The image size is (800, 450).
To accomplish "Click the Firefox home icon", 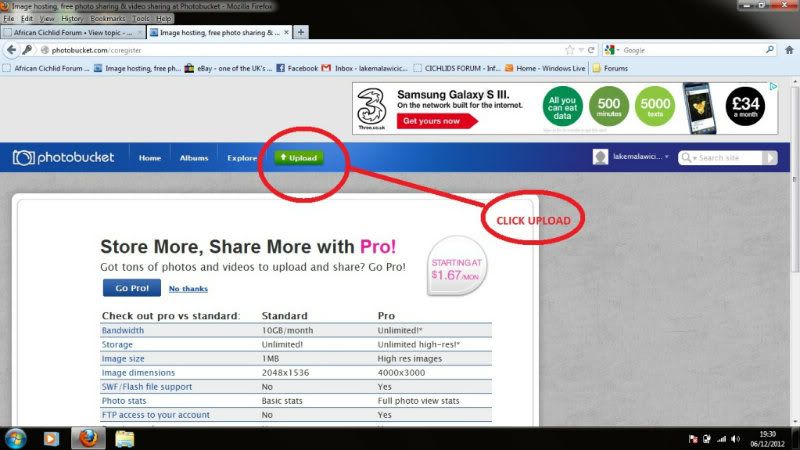I will point(789,50).
